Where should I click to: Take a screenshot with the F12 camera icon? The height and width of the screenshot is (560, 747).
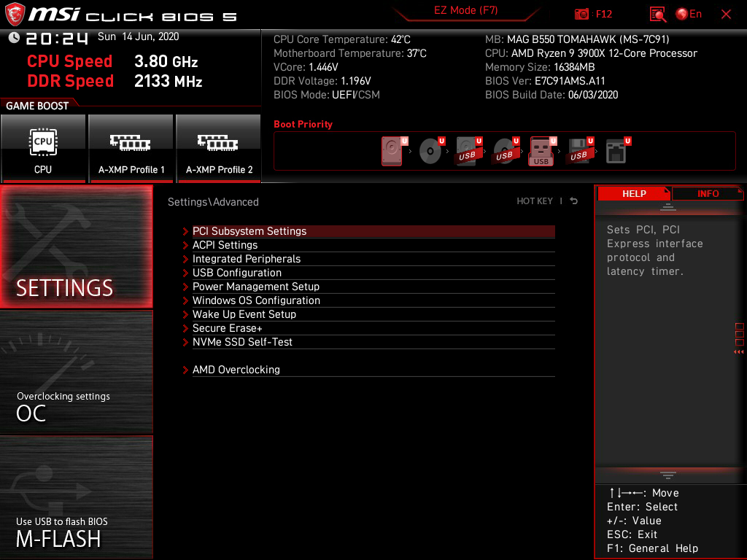[x=581, y=14]
